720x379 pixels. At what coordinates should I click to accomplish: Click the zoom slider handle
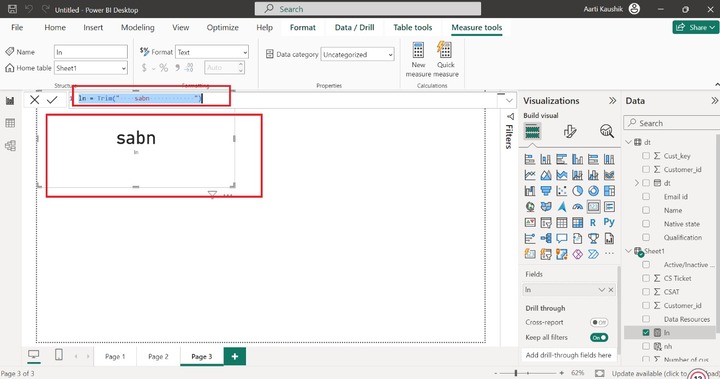click(516, 373)
